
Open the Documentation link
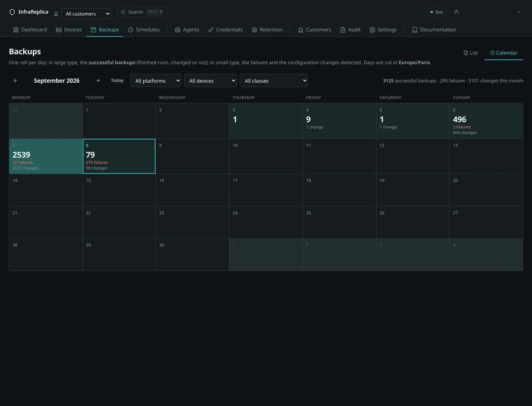pos(434,30)
